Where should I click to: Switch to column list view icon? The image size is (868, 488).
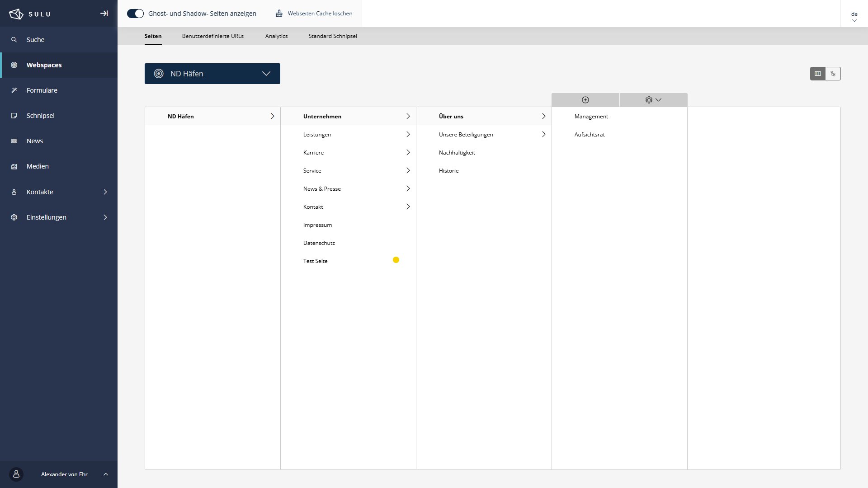pos(817,74)
